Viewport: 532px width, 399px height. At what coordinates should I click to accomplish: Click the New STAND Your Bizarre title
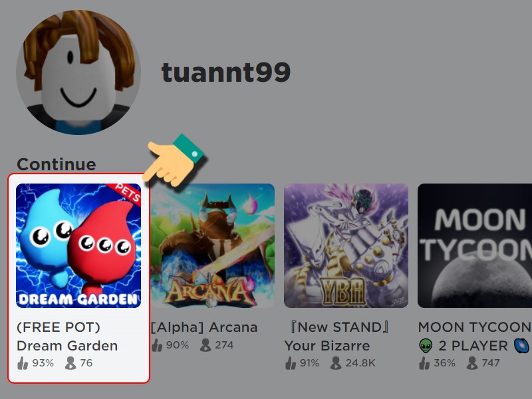pyautogui.click(x=337, y=336)
